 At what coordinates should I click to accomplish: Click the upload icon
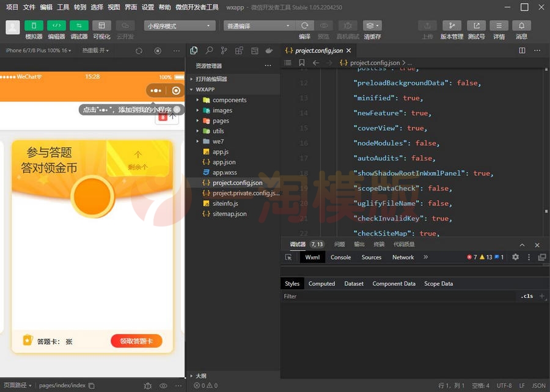pos(427,26)
